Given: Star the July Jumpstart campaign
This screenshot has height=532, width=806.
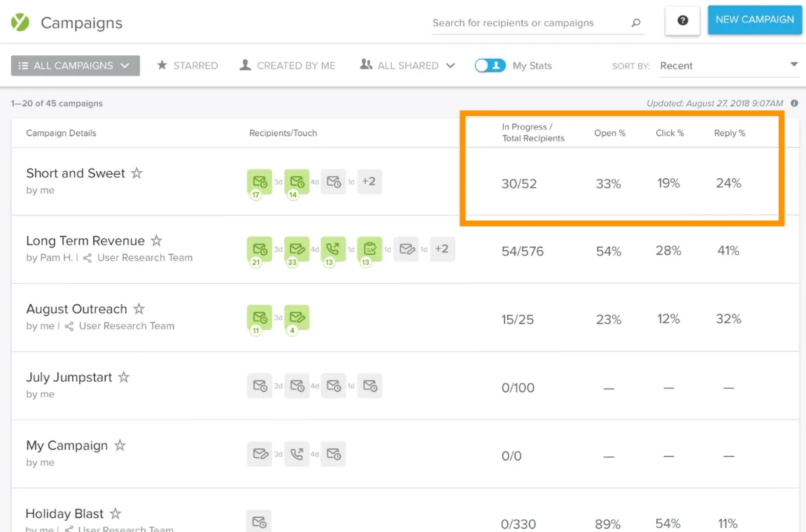Looking at the screenshot, I should [x=125, y=376].
